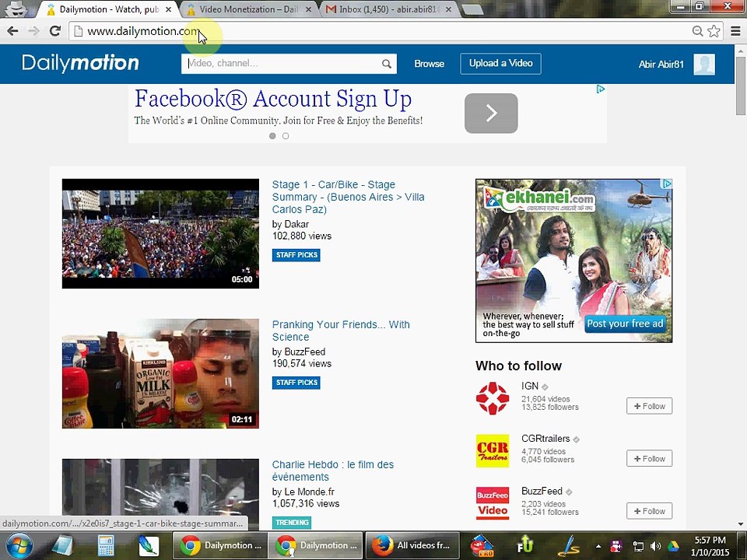Screen dimensions: 747x560
Task: Open the calculator icon in the taskbar
Action: (x=105, y=546)
